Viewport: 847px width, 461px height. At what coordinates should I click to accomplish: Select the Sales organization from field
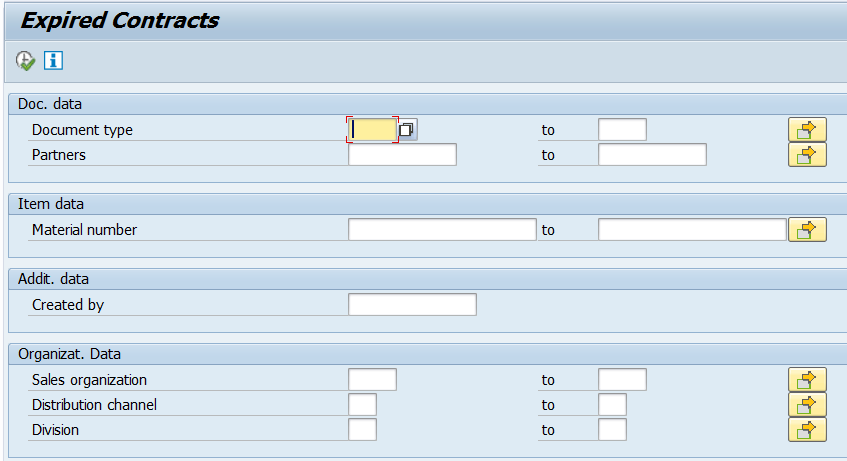[372, 380]
